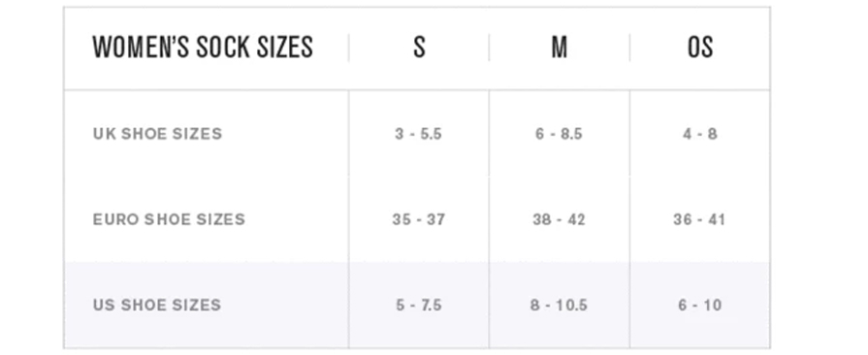Image resolution: width=868 pixels, height=355 pixels.
Task: Click the US Shoe Sizes row label
Action: [x=157, y=306]
